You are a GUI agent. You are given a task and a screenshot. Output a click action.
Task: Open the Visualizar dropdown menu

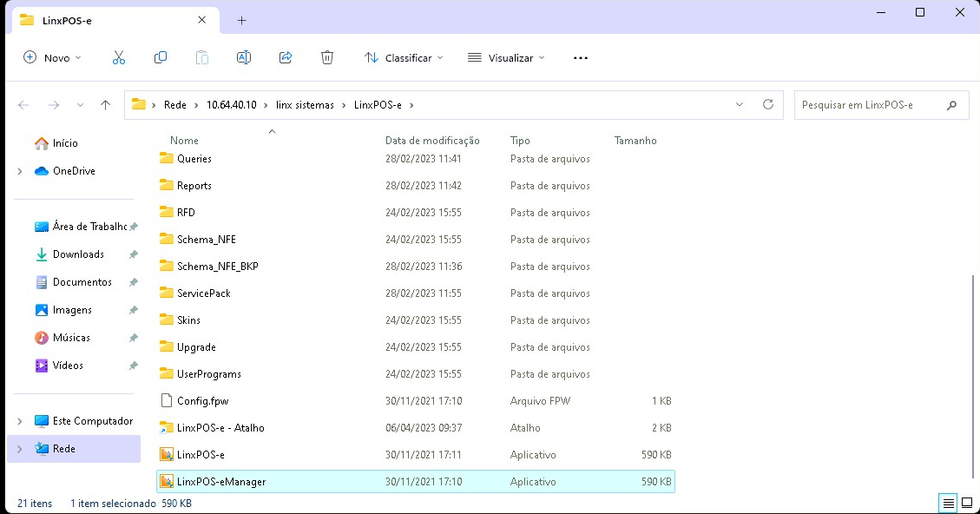pyautogui.click(x=506, y=57)
